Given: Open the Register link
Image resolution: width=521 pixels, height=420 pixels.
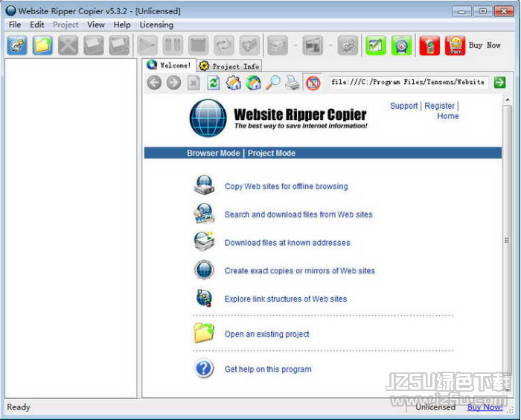Looking at the screenshot, I should (439, 106).
